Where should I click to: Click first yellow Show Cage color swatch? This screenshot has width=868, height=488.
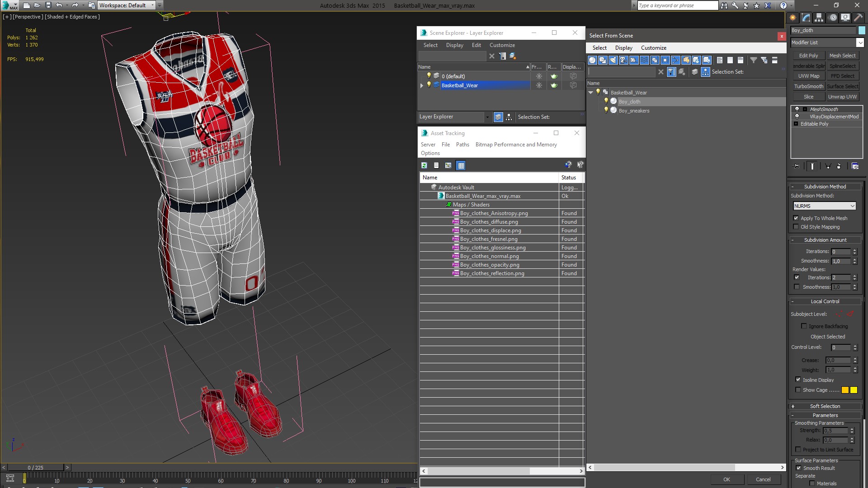tap(845, 390)
